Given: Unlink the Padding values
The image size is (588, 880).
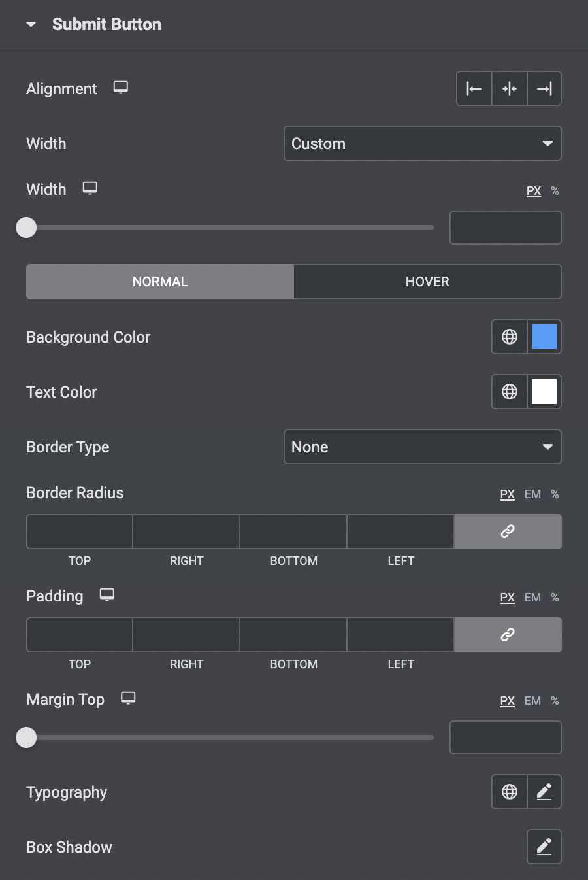Looking at the screenshot, I should click(x=508, y=635).
